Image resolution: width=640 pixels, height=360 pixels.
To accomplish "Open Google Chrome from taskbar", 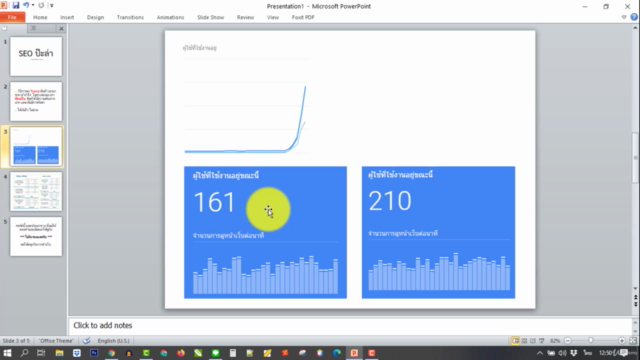I will click(x=111, y=353).
